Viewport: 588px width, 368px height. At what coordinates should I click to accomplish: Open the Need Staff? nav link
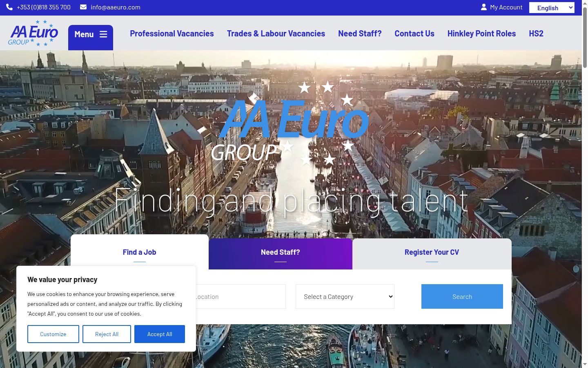click(360, 34)
